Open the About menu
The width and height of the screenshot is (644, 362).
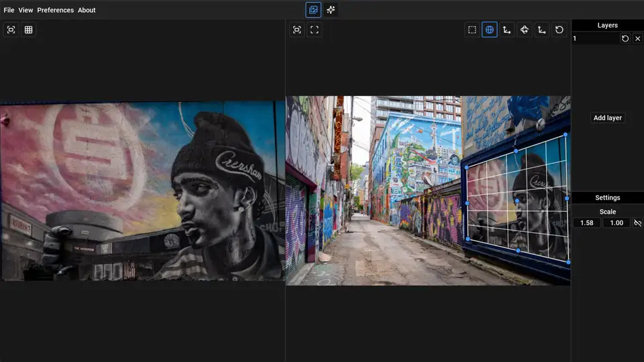click(87, 10)
